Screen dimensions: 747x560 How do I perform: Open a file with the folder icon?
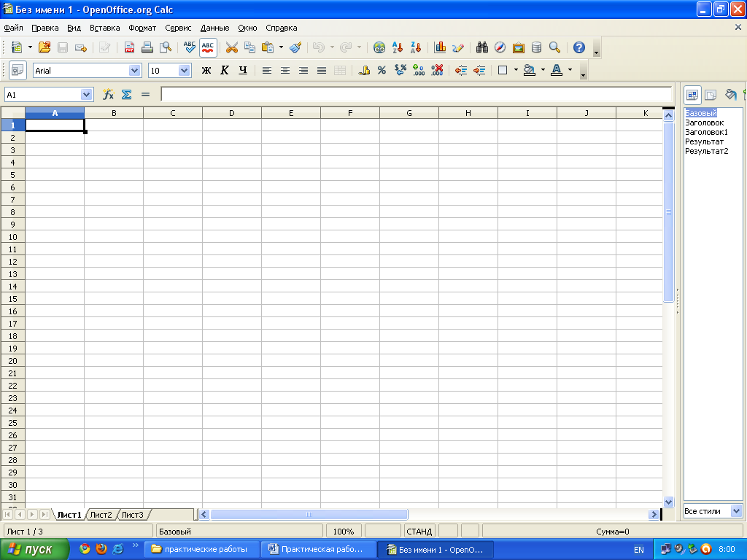coord(44,47)
